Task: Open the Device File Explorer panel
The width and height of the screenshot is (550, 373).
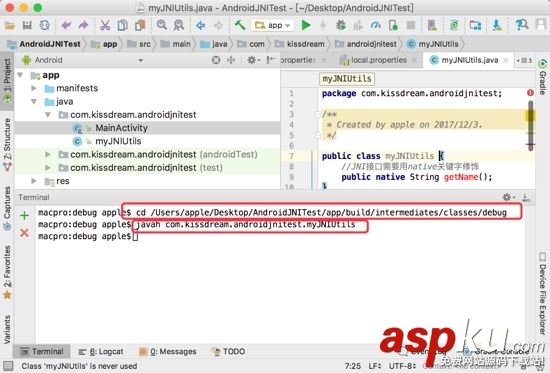Action: (x=542, y=293)
